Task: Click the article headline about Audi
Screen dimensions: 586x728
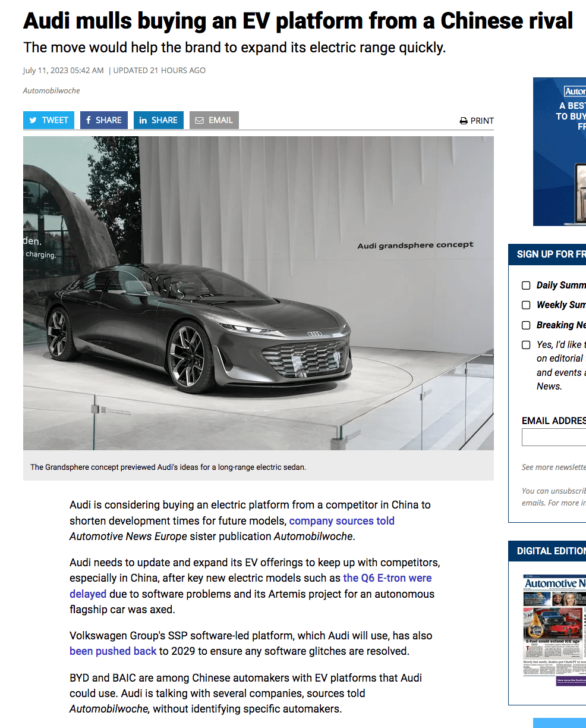Action: point(298,21)
